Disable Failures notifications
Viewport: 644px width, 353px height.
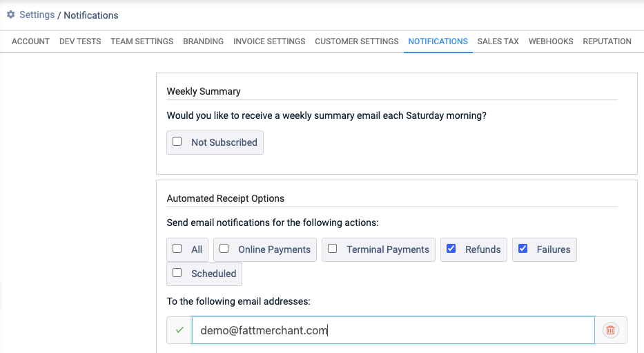point(523,249)
